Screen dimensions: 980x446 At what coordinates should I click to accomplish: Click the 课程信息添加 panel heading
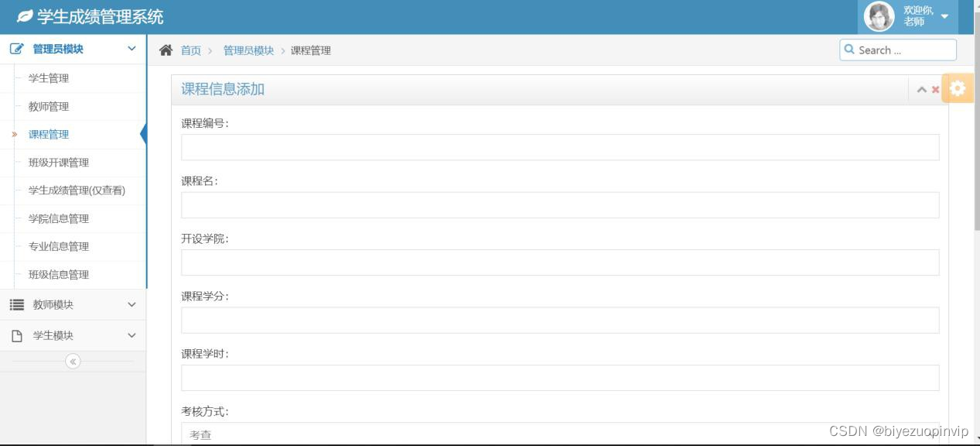[223, 89]
